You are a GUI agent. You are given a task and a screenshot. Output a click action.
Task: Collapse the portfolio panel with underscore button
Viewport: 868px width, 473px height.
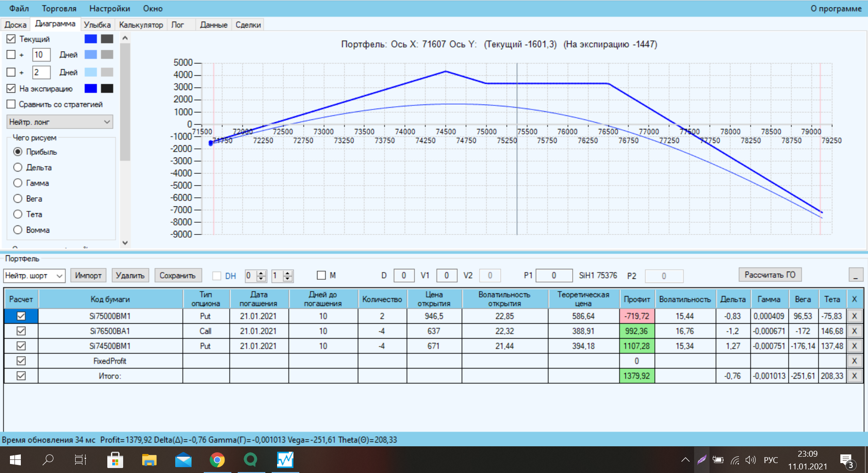[855, 275]
